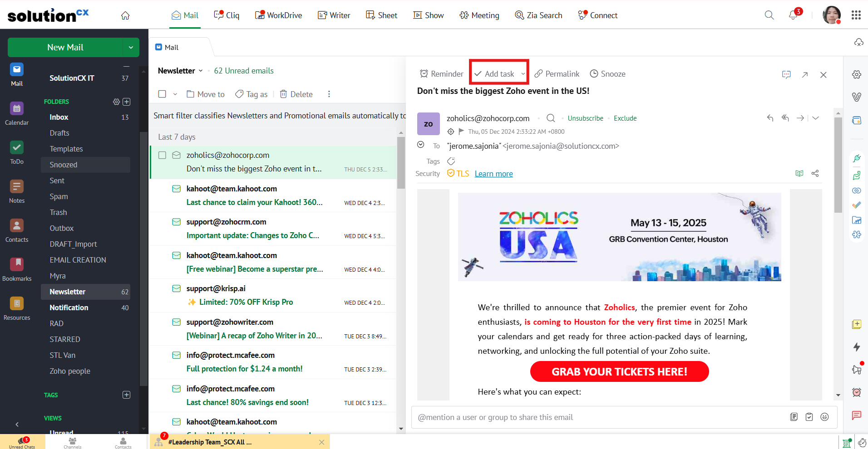868x449 pixels.
Task: Search emails from zoholics sender icon
Action: point(551,118)
